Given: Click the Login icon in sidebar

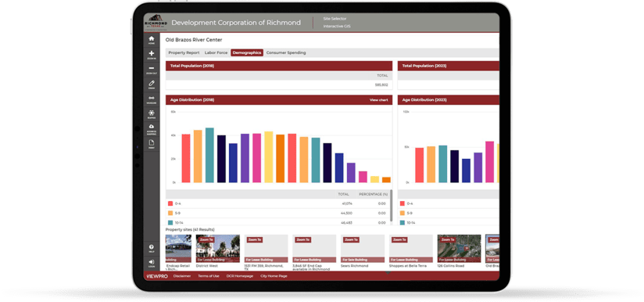Looking at the screenshot, I should tap(152, 262).
